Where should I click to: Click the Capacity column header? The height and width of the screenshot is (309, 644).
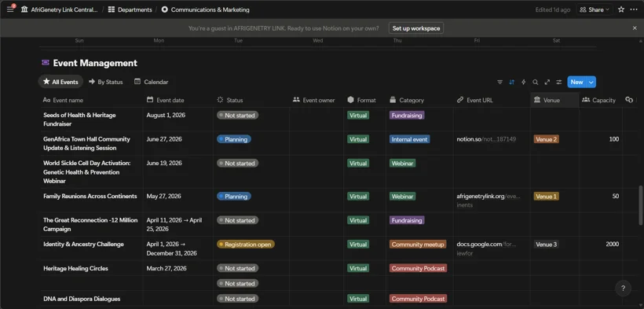pos(601,100)
